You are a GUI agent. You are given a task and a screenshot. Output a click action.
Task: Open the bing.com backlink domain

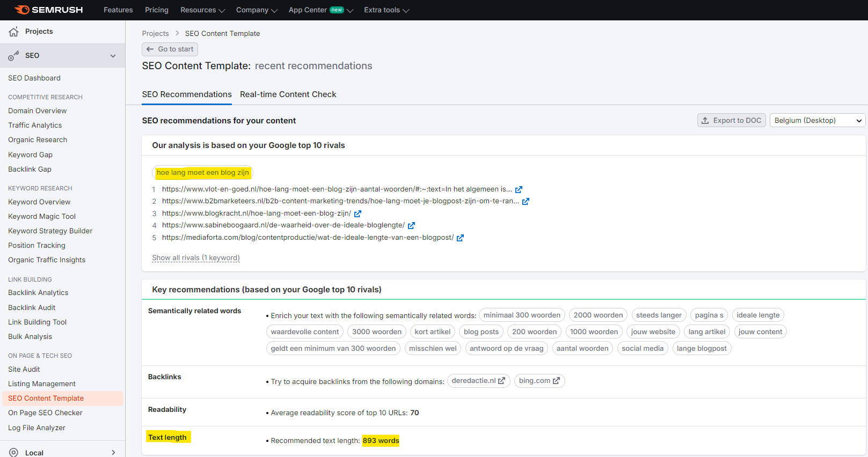tap(539, 381)
